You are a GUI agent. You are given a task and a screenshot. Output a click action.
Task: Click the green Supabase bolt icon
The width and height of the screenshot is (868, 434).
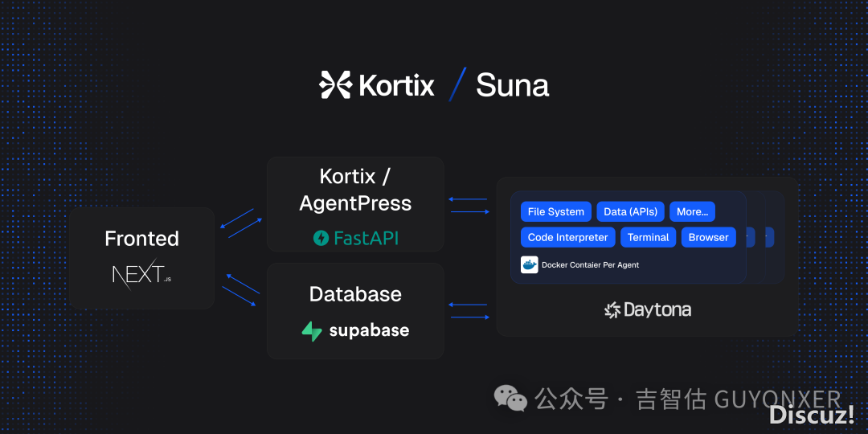point(312,331)
